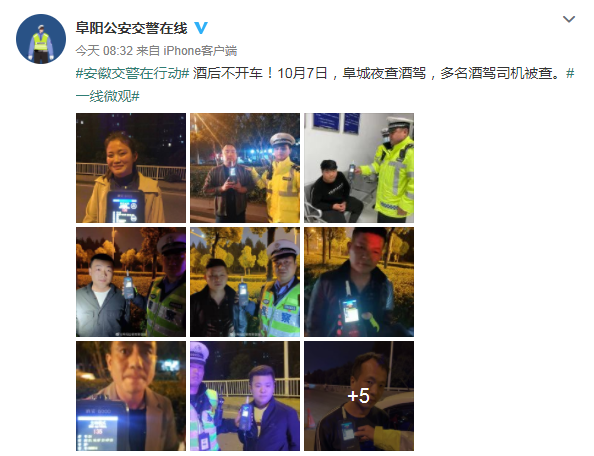Open photo of smiling woman with breathalyzer
The width and height of the screenshot is (594, 456).
click(131, 168)
